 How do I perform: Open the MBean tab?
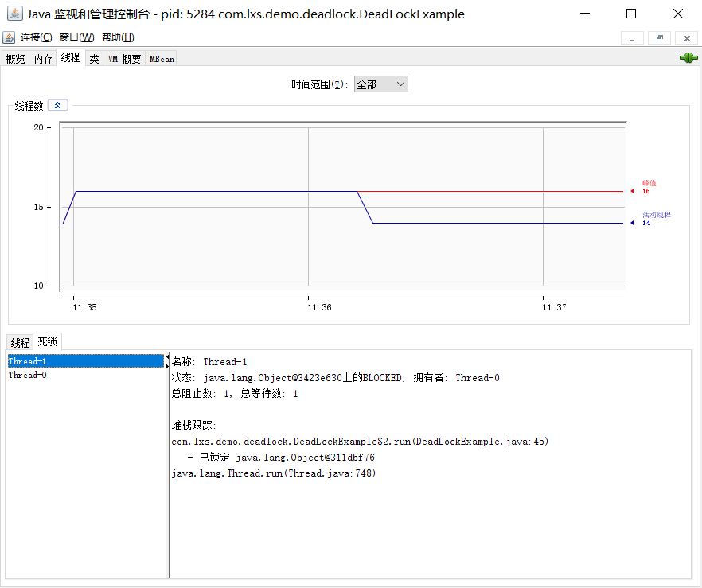[x=162, y=59]
